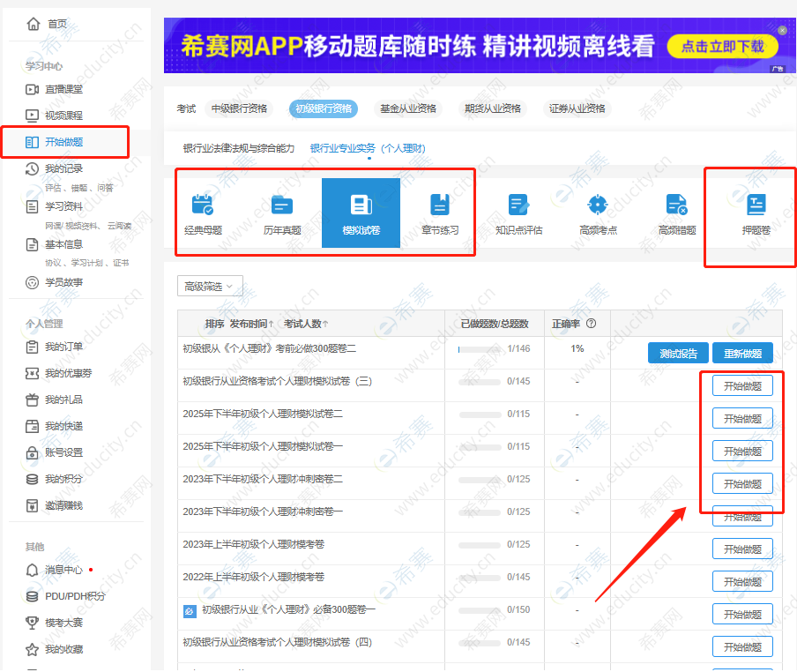Click the 已做题数/总题数 column header

(495, 325)
